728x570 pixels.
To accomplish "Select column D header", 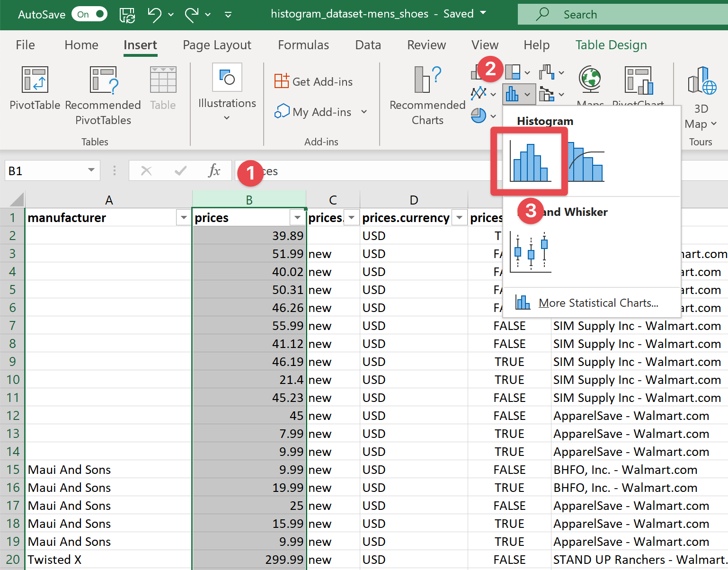I will point(414,200).
